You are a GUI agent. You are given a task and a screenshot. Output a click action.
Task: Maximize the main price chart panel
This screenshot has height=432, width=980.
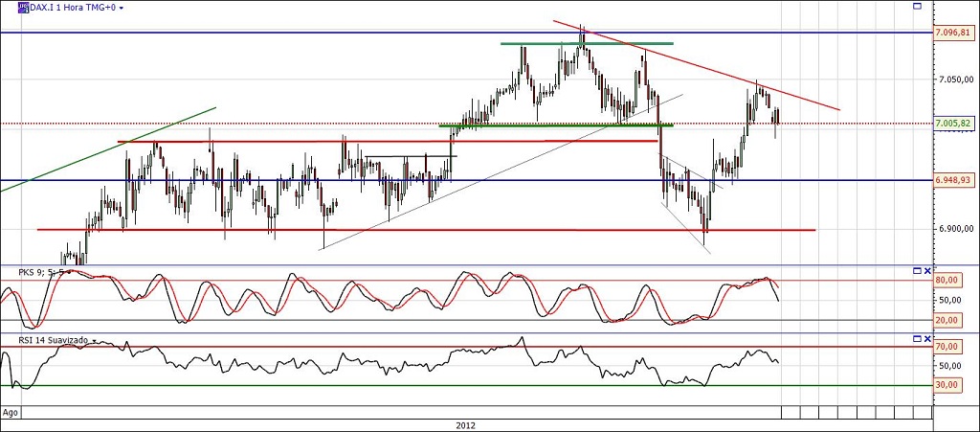(918, 7)
